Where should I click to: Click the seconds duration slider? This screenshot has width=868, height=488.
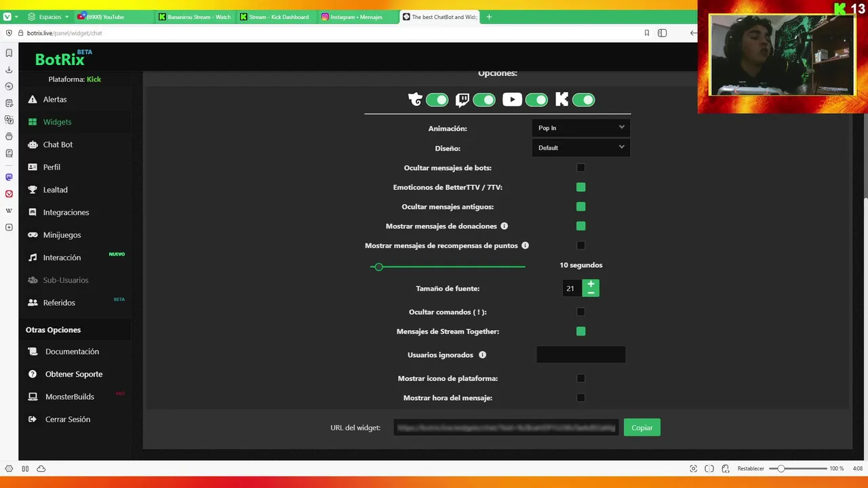(x=448, y=267)
